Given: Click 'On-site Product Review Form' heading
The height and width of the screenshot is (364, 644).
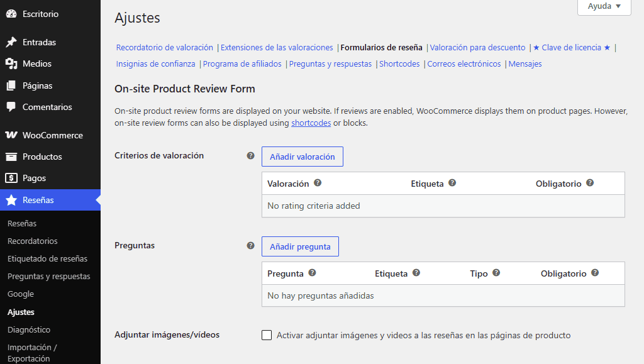Looking at the screenshot, I should [185, 89].
